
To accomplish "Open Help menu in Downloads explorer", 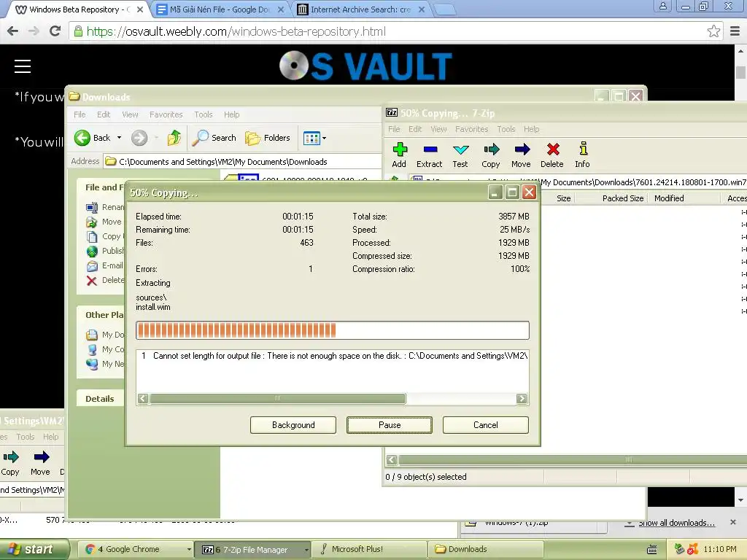I will tap(231, 114).
